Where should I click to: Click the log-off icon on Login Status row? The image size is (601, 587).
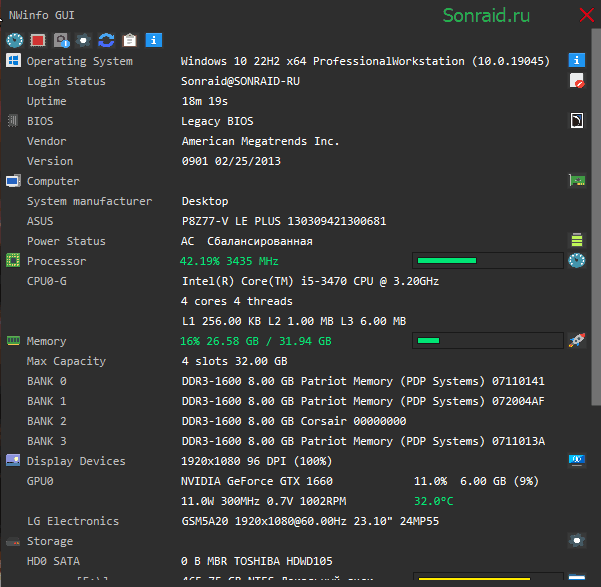[576, 81]
